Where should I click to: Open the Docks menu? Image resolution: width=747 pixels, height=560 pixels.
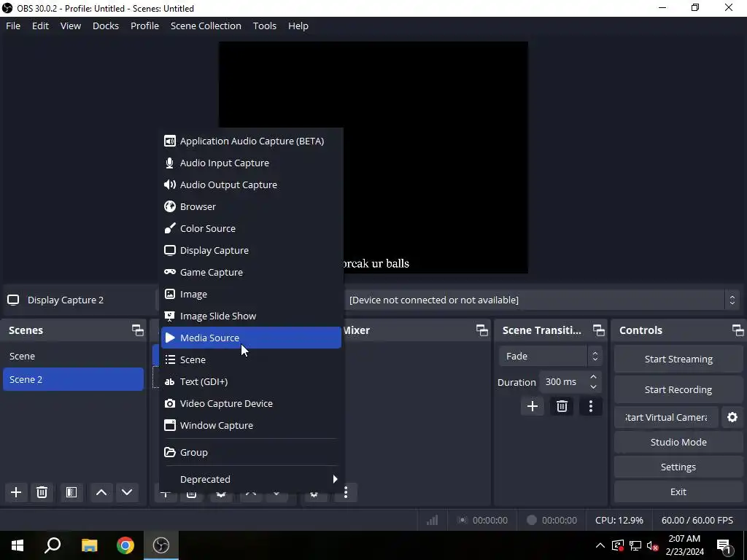pyautogui.click(x=106, y=26)
